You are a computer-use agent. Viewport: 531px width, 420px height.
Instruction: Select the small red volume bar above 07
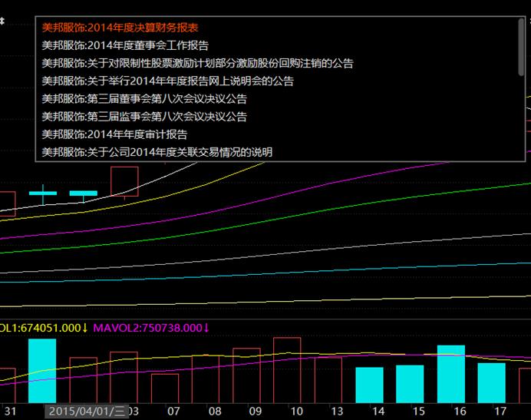(x=165, y=389)
